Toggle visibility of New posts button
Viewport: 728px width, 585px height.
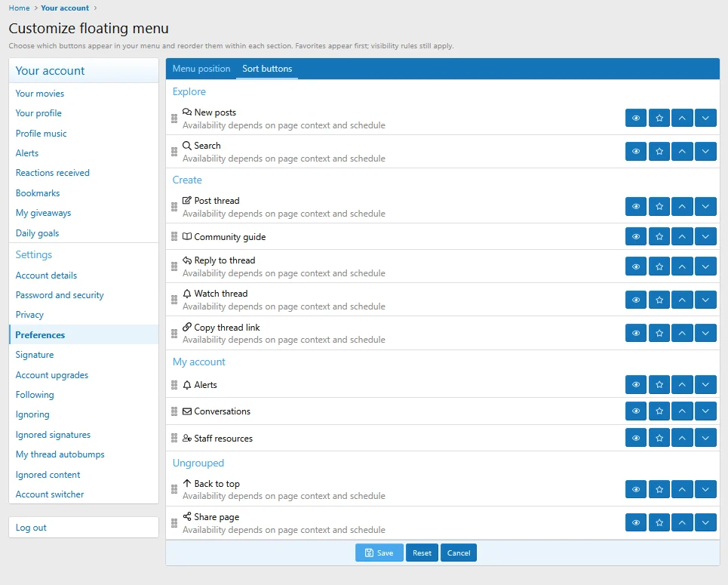636,118
